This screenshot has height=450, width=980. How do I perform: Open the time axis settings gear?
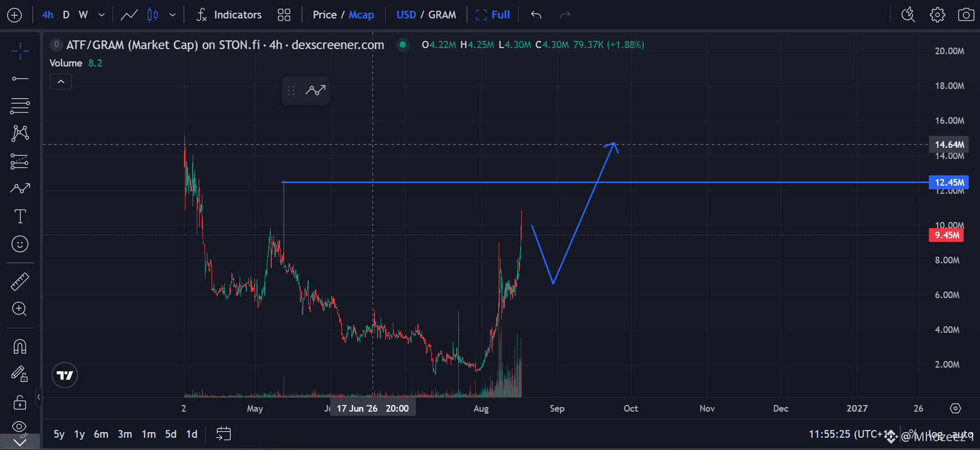coord(955,408)
